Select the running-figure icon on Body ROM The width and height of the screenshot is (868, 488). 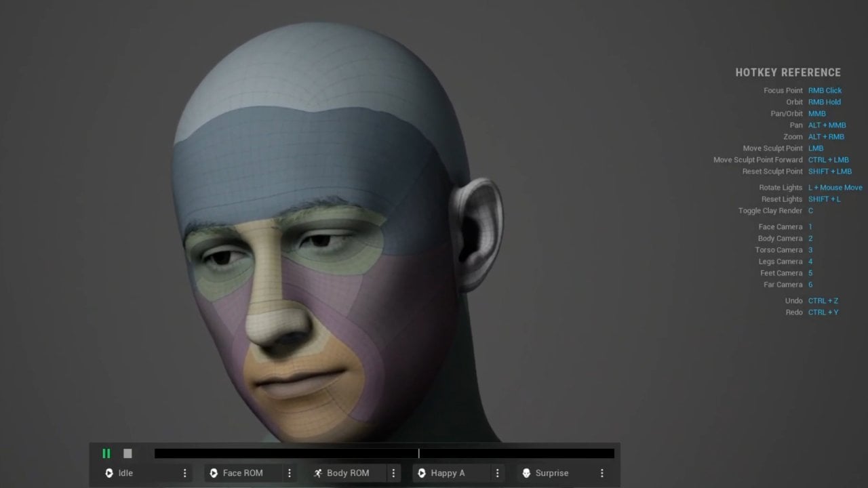(x=318, y=473)
